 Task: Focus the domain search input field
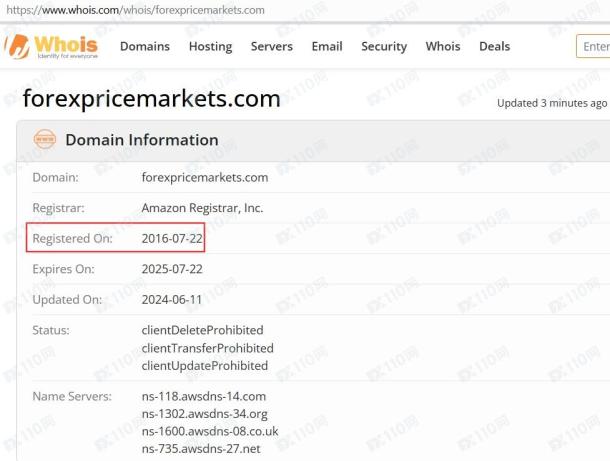click(x=593, y=46)
